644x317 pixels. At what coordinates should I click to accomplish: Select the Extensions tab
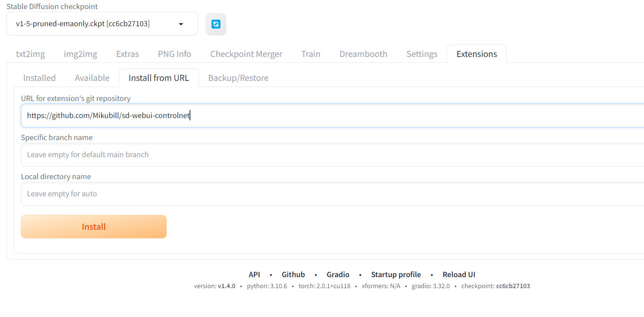pos(476,54)
